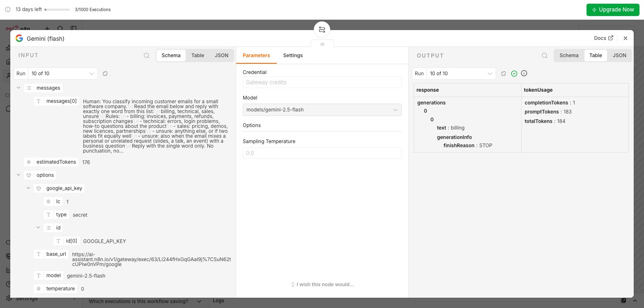Open the Parameters tab
Screen dimensions: 644x308
click(256, 56)
